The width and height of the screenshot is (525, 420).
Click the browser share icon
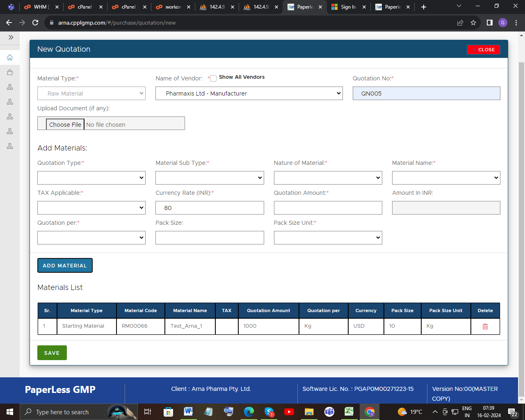tap(460, 23)
